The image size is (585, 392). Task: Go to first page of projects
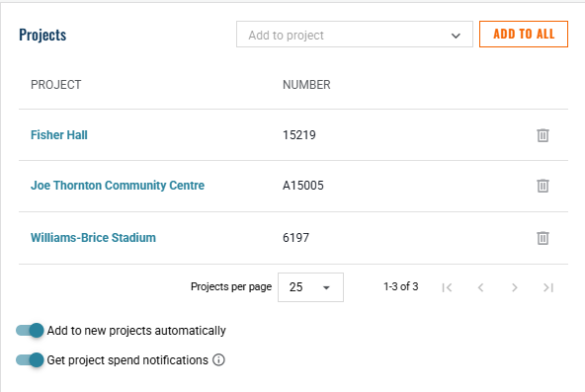(x=447, y=287)
